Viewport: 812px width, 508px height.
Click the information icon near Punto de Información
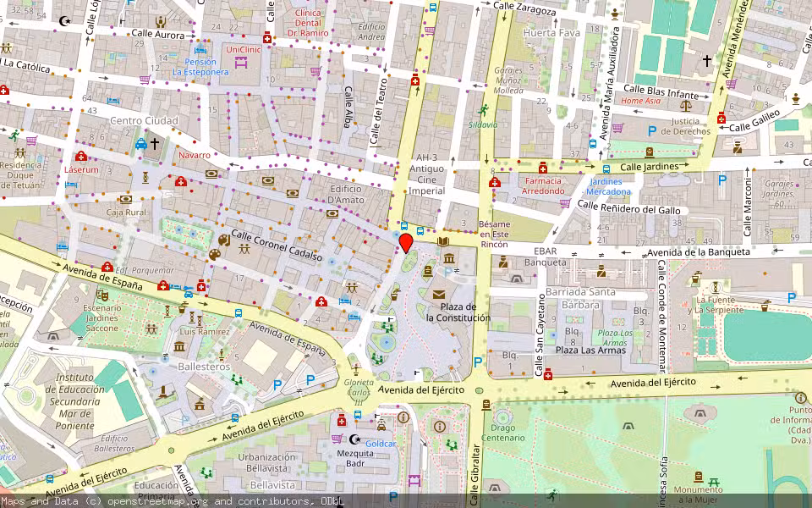(x=801, y=397)
